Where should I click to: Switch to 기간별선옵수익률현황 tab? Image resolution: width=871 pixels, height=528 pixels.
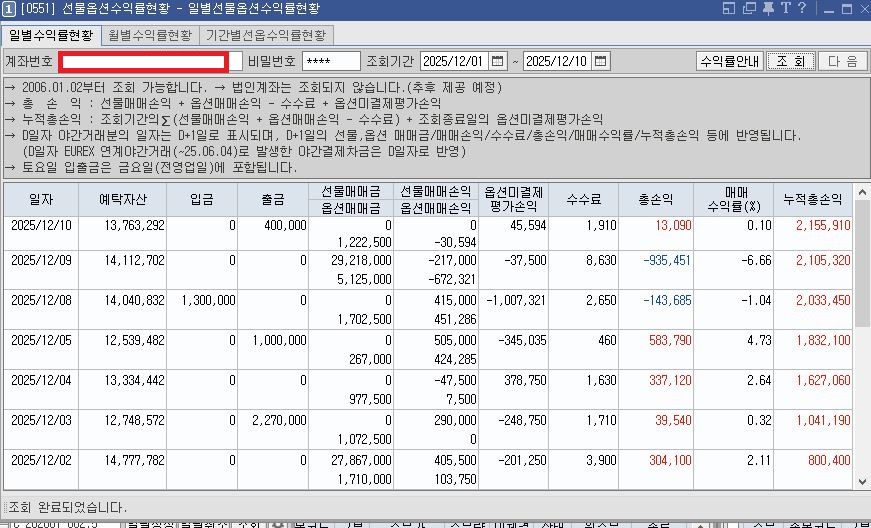point(266,35)
